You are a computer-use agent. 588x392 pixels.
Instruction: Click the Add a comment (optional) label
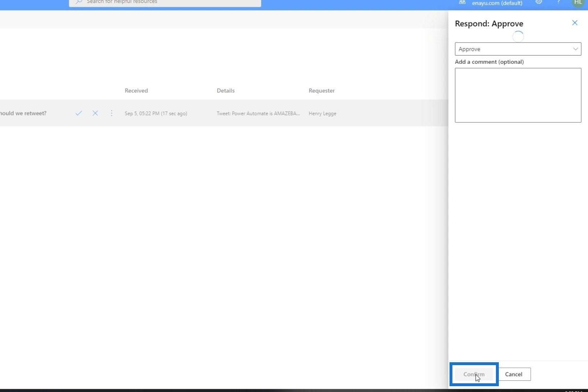point(489,62)
